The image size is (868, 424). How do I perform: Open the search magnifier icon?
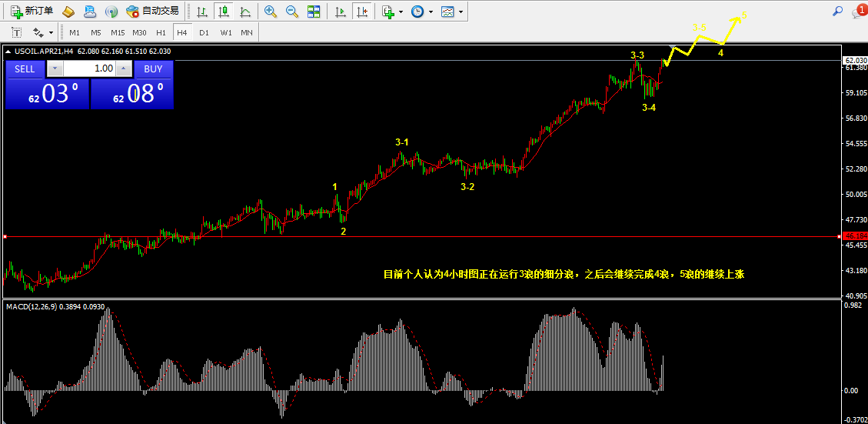click(837, 11)
